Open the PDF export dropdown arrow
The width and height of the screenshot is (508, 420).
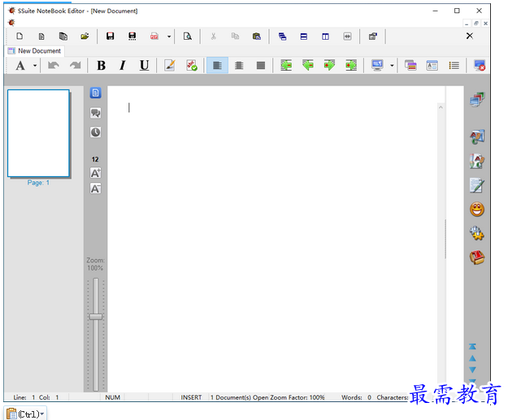click(x=169, y=37)
